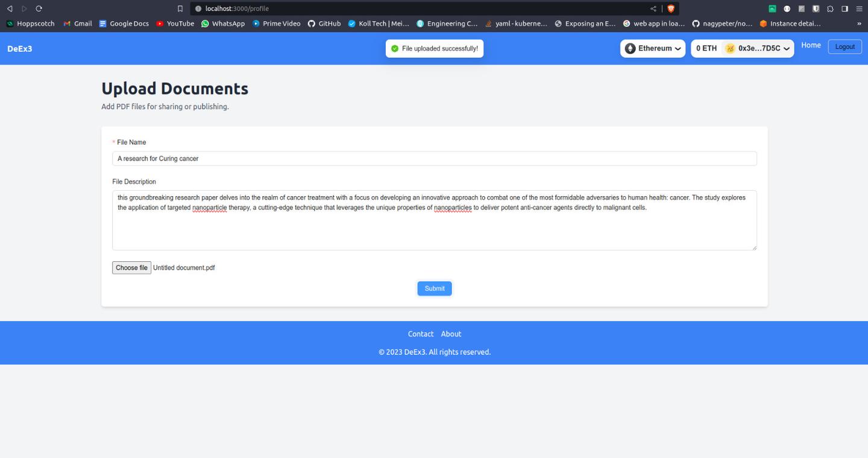Image resolution: width=868 pixels, height=458 pixels.
Task: Open the nagypeter/no... GitHub bookmark
Action: [x=722, y=24]
